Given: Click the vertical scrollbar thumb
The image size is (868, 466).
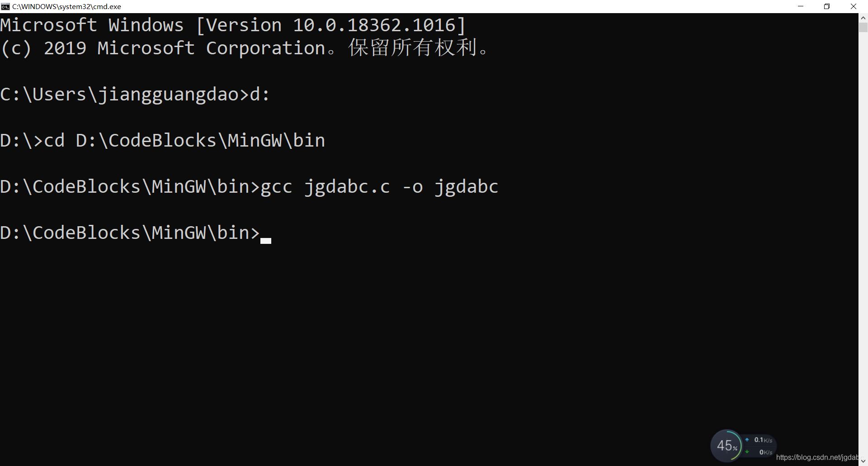Looking at the screenshot, I should (863, 27).
